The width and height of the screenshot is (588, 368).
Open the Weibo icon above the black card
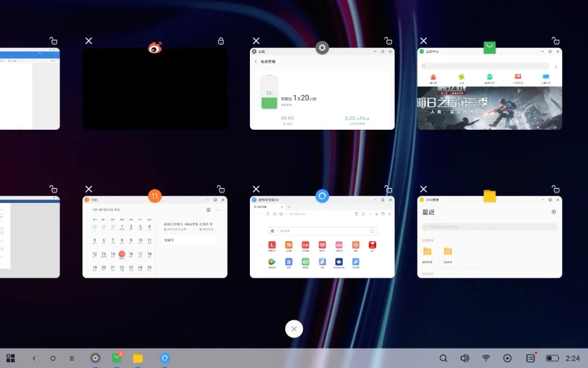pyautogui.click(x=155, y=48)
